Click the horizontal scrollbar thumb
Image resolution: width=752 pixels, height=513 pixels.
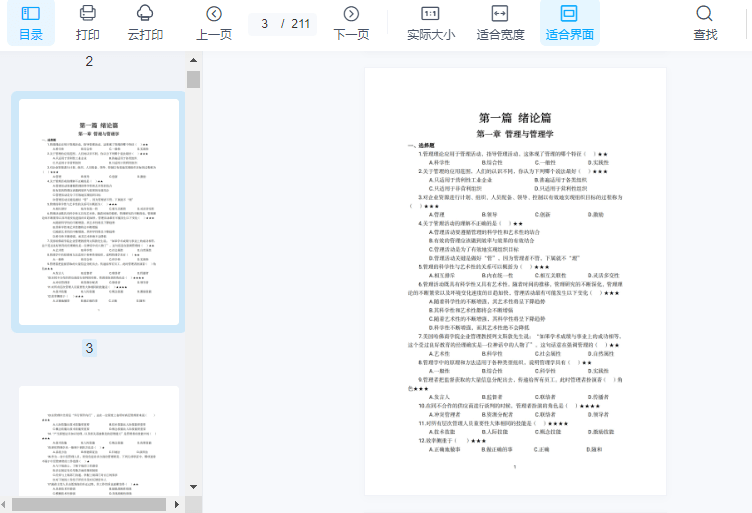click(x=89, y=504)
